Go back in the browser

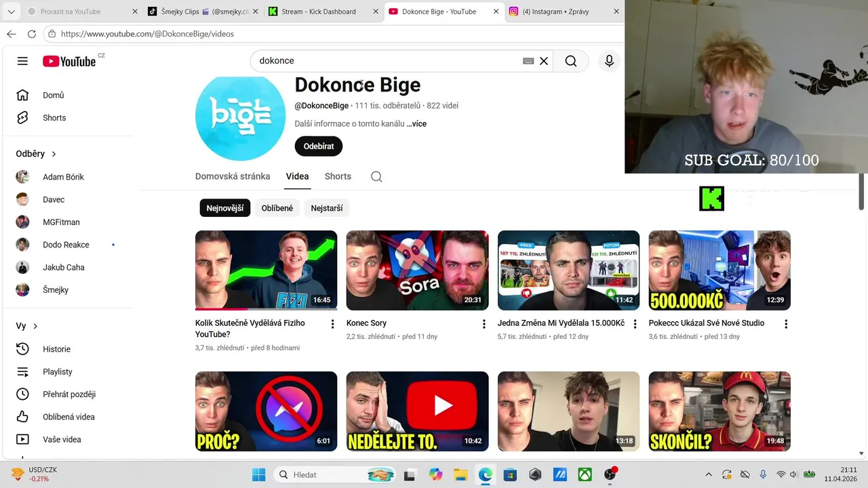12,34
